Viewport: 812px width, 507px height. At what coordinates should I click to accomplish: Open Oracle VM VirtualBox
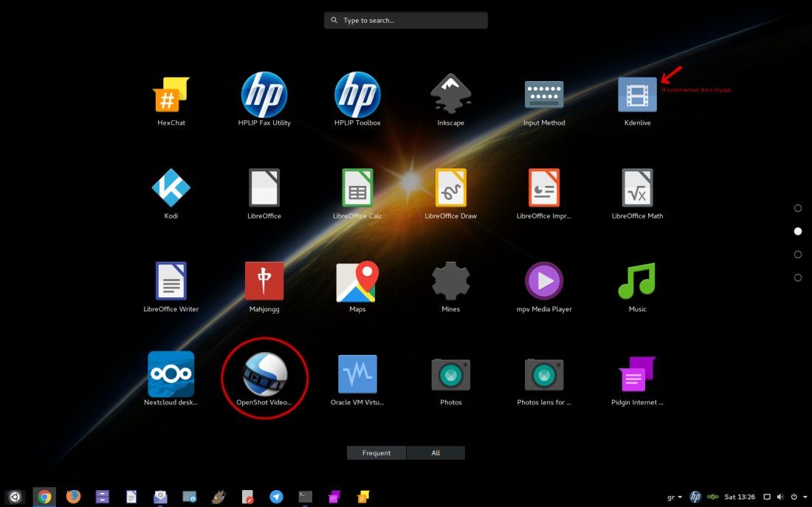(x=357, y=375)
